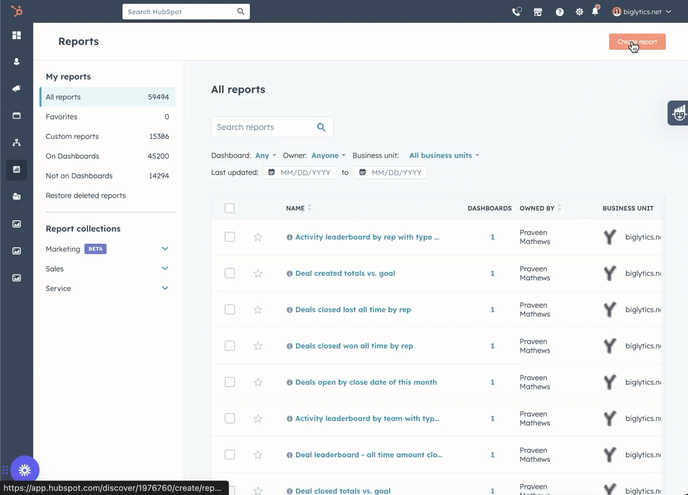
Task: Check Deals open by close date checkbox
Action: 229,382
